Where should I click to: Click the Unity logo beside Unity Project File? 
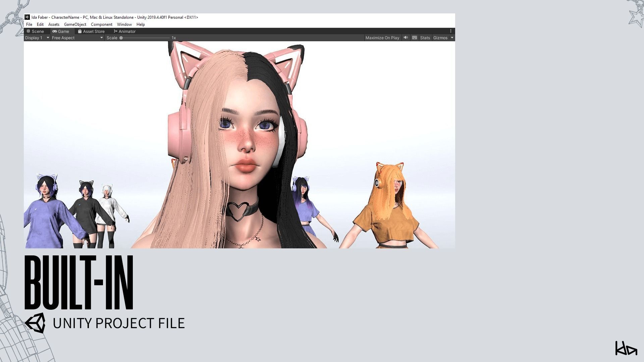pos(35,323)
